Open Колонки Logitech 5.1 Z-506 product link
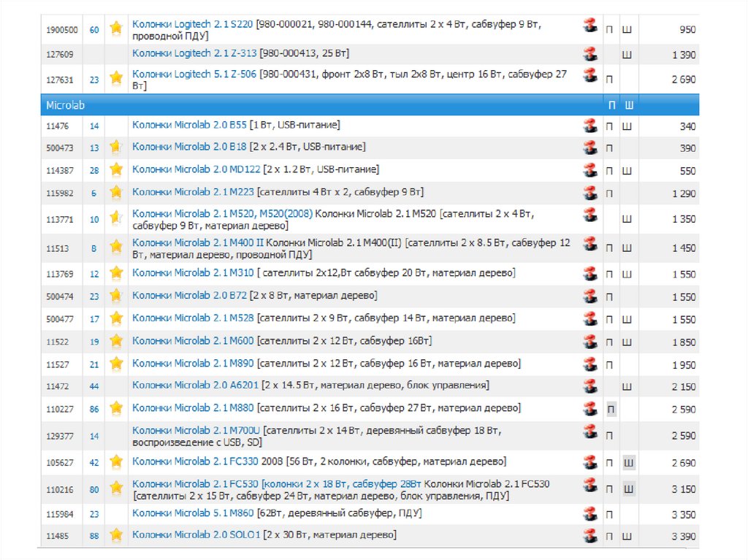This screenshot has width=748, height=560. (194, 74)
